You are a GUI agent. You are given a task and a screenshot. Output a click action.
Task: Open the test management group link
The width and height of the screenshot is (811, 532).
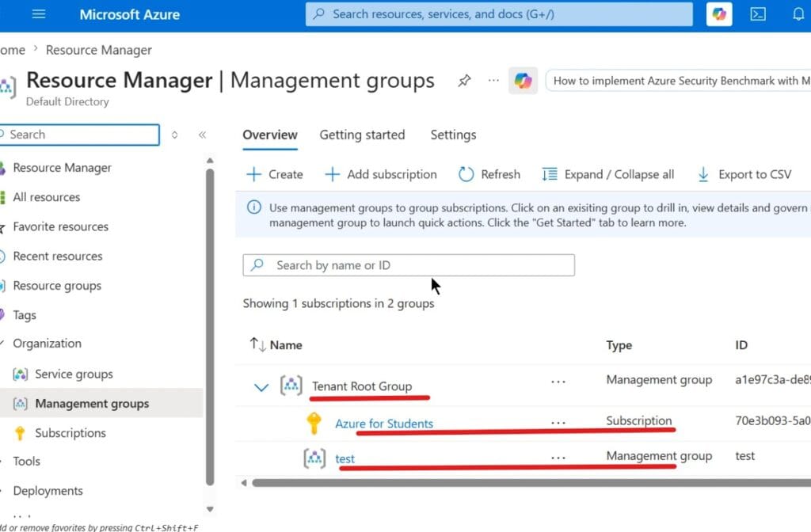coord(345,458)
